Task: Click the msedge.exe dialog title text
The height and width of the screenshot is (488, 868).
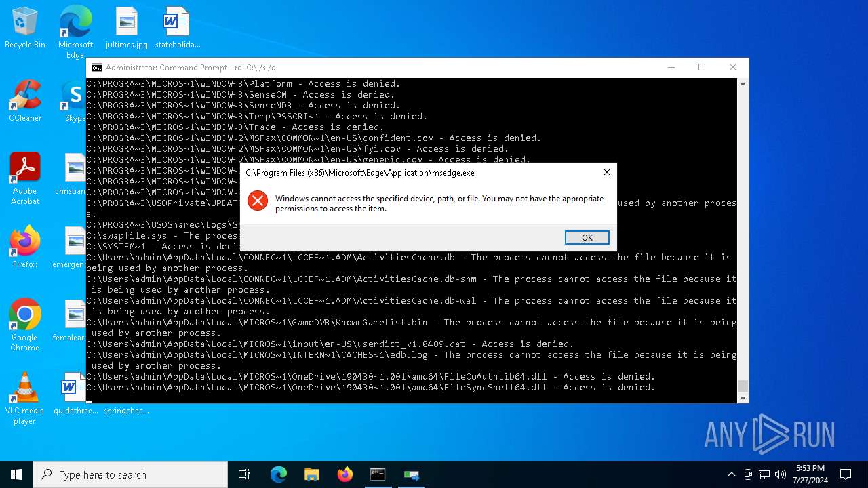Action: (360, 173)
